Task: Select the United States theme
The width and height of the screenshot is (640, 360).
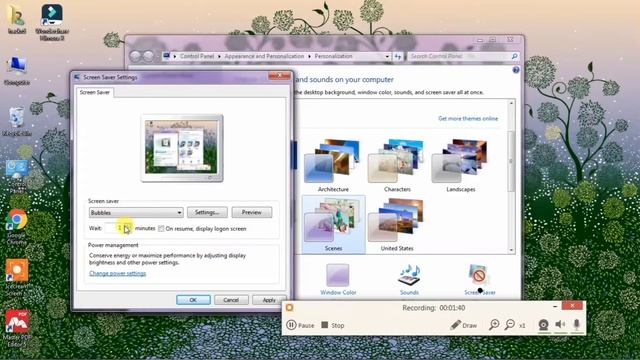Action: (x=397, y=224)
